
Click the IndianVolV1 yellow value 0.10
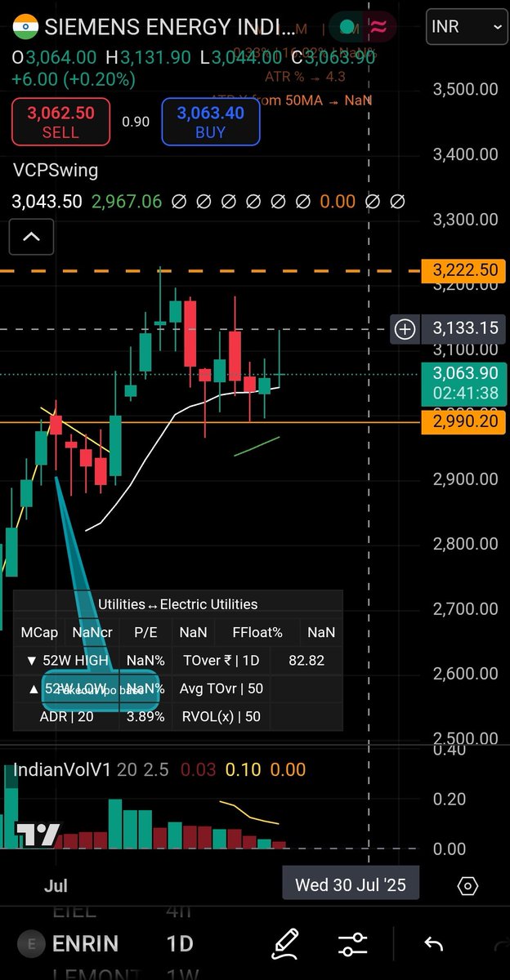tap(243, 769)
